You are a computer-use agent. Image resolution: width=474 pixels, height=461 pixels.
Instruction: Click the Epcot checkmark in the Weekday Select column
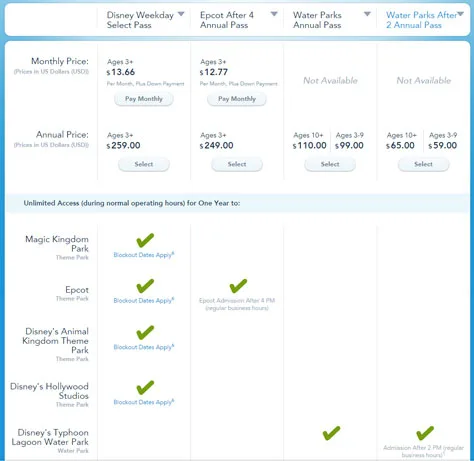point(145,286)
